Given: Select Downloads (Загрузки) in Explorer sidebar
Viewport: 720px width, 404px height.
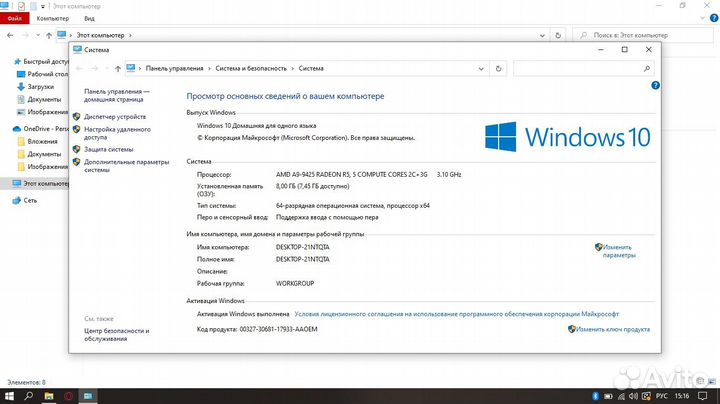Looking at the screenshot, I should point(35,87).
